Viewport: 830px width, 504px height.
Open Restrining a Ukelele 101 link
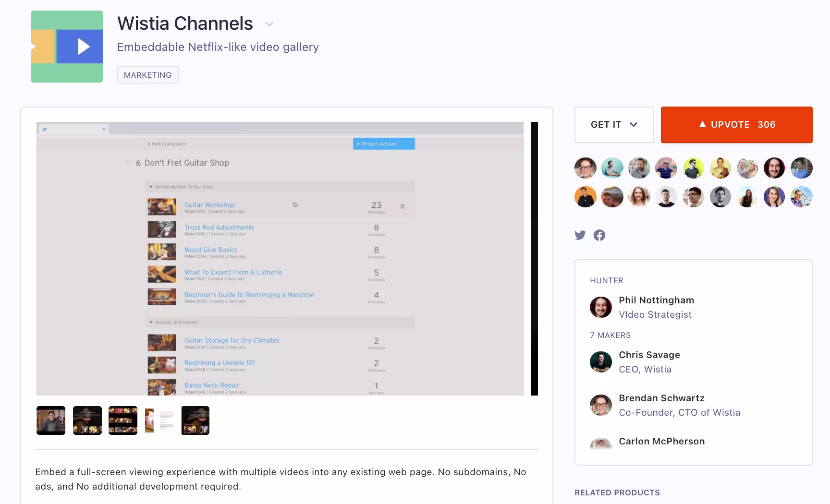(220, 363)
